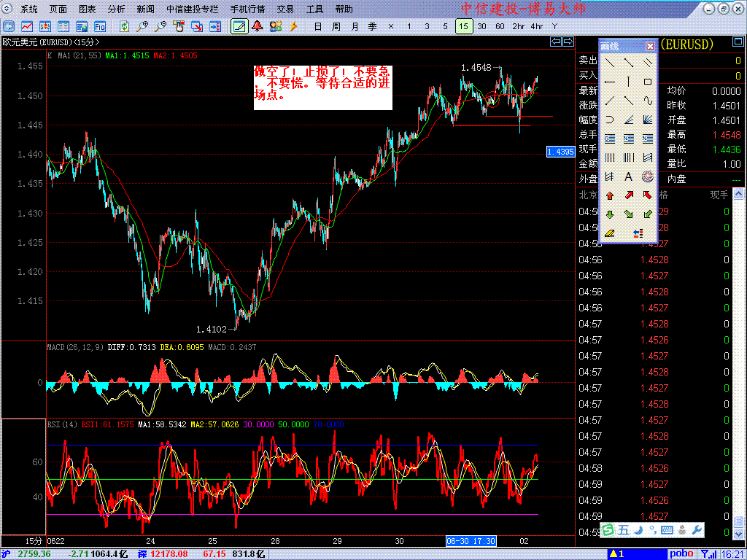Image resolution: width=747 pixels, height=560 pixels.
Task: Click the Fio toolbar icon
Action: tap(99, 27)
